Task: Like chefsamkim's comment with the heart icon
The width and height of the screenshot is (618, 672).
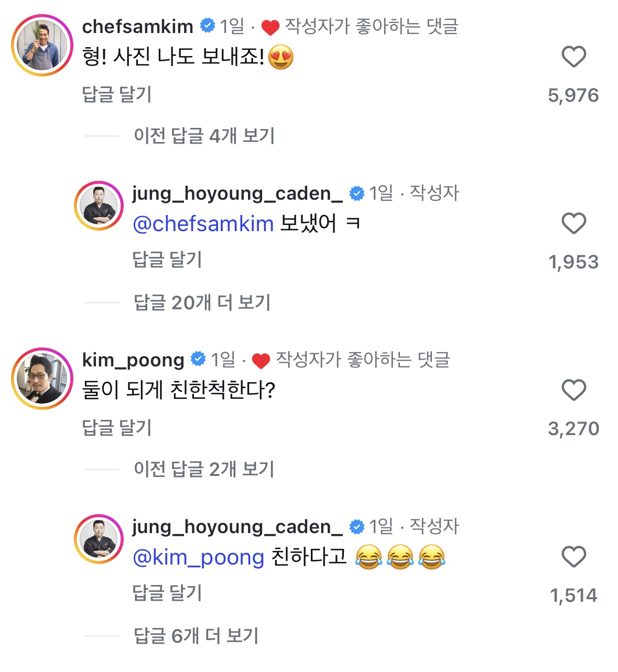Action: coord(573,57)
